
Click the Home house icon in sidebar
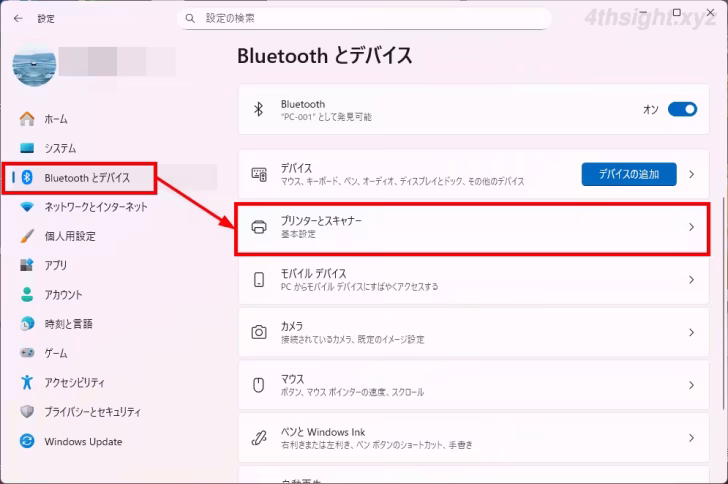[27, 119]
